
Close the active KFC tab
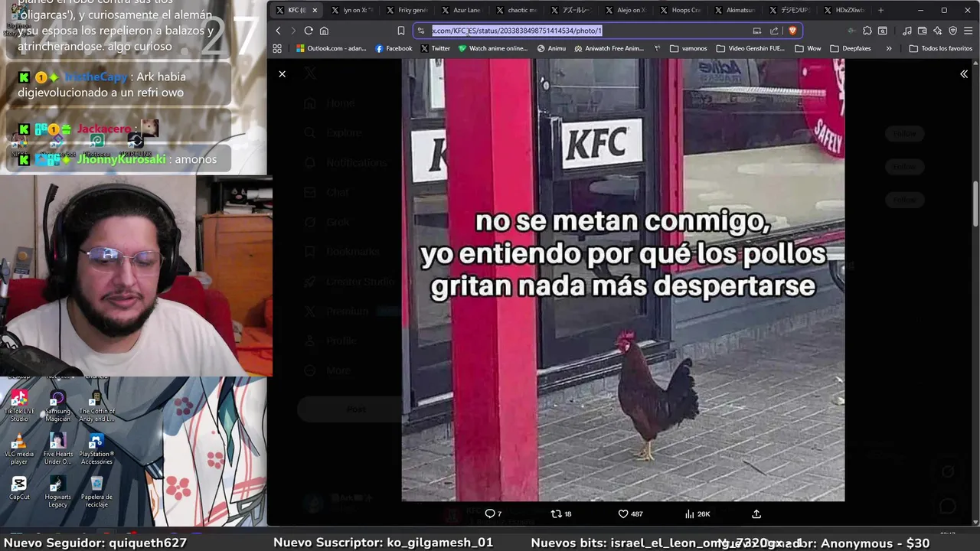pos(315,10)
